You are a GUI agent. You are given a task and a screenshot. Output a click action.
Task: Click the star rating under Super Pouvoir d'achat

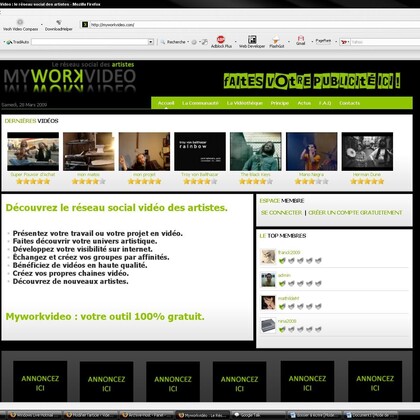(33, 181)
